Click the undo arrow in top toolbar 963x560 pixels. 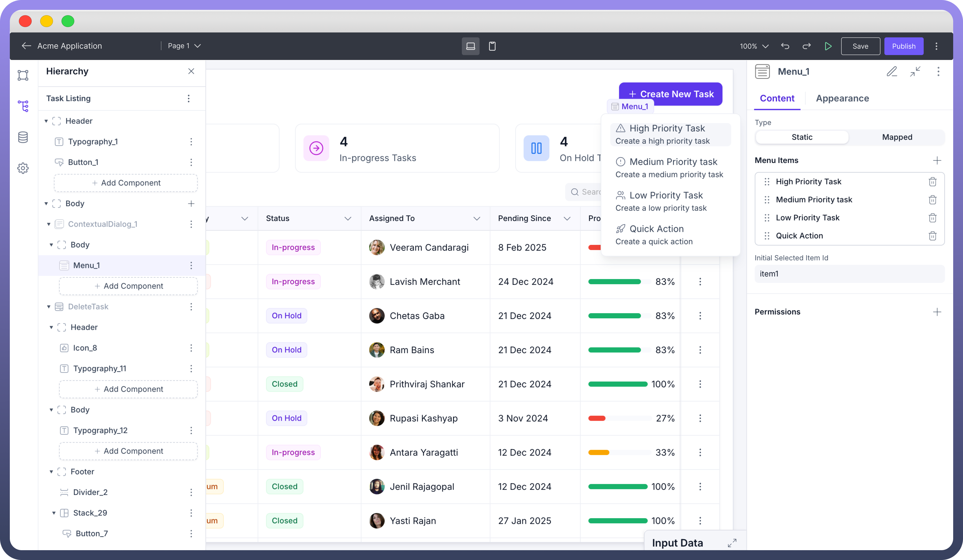785,46
